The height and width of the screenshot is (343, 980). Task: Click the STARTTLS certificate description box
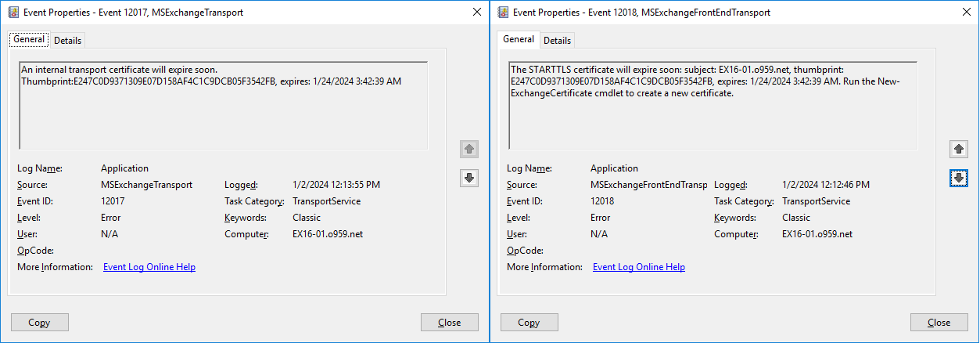(x=713, y=106)
